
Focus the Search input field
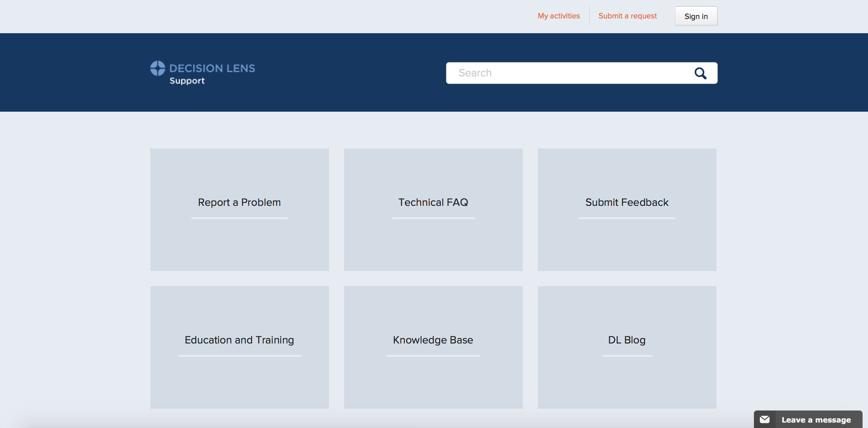coord(582,73)
